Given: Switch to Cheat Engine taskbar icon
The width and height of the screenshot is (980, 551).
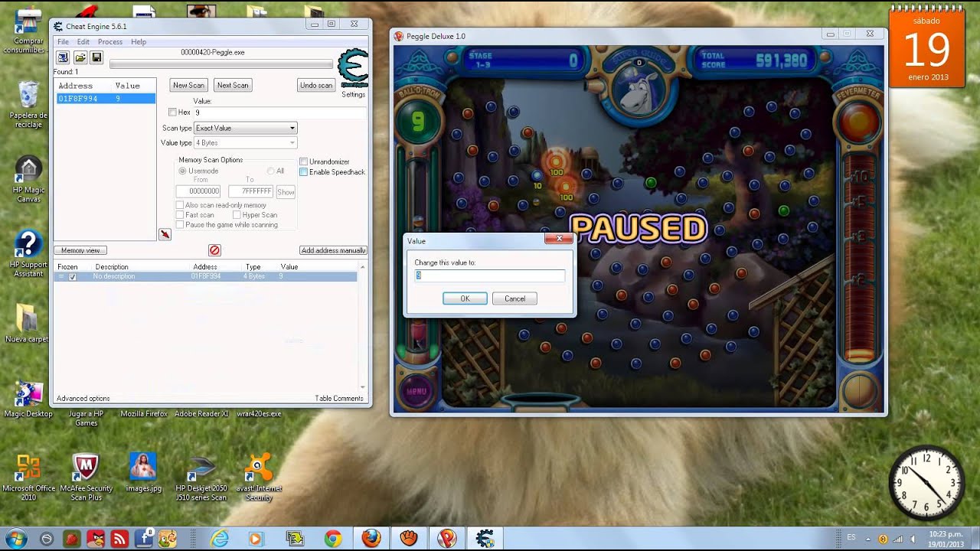Looking at the screenshot, I should click(x=485, y=539).
